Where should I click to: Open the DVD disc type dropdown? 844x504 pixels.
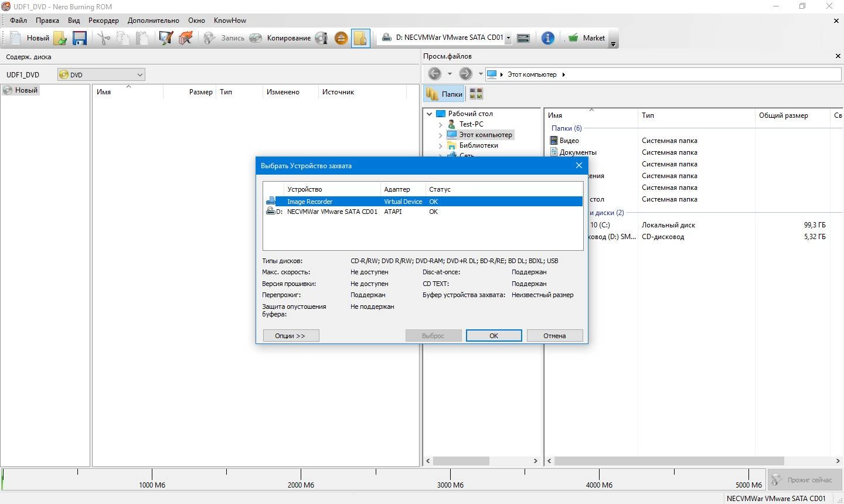click(101, 74)
